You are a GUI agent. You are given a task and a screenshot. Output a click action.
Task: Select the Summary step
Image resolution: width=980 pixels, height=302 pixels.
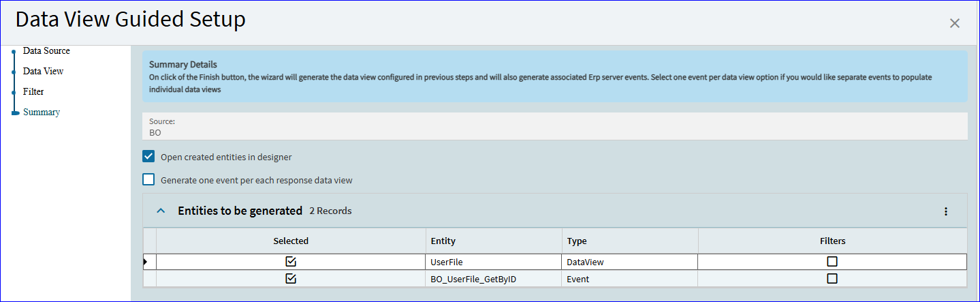pos(42,112)
